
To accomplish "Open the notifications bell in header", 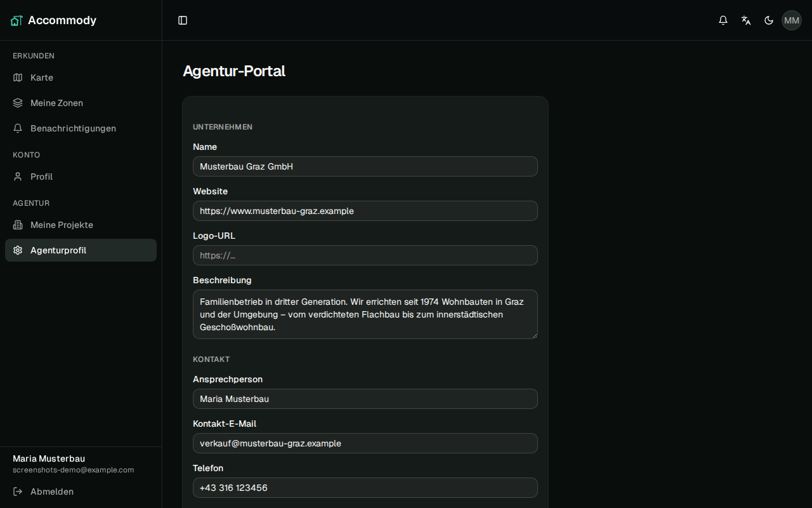I will [723, 20].
